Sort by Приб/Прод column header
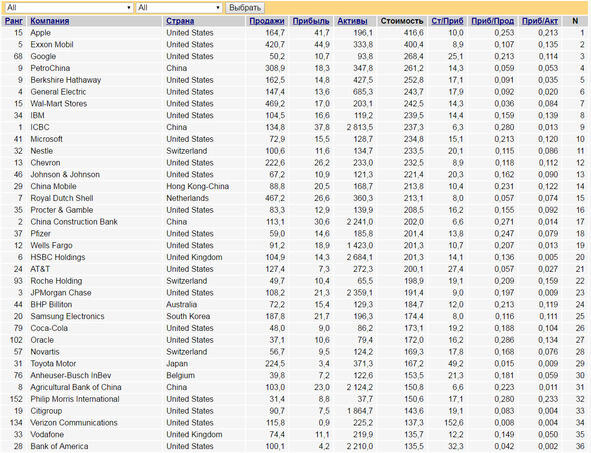Screen dimensions: 591x453 (493, 21)
